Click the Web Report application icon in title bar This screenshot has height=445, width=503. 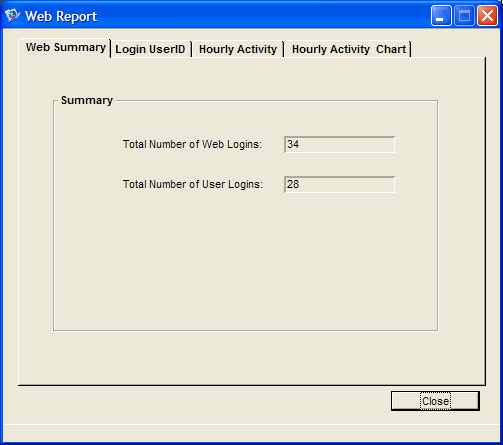pyautogui.click(x=12, y=16)
